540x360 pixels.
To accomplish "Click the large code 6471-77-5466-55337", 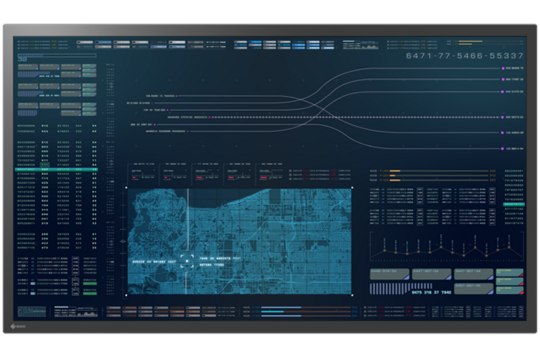I will tap(465, 56).
